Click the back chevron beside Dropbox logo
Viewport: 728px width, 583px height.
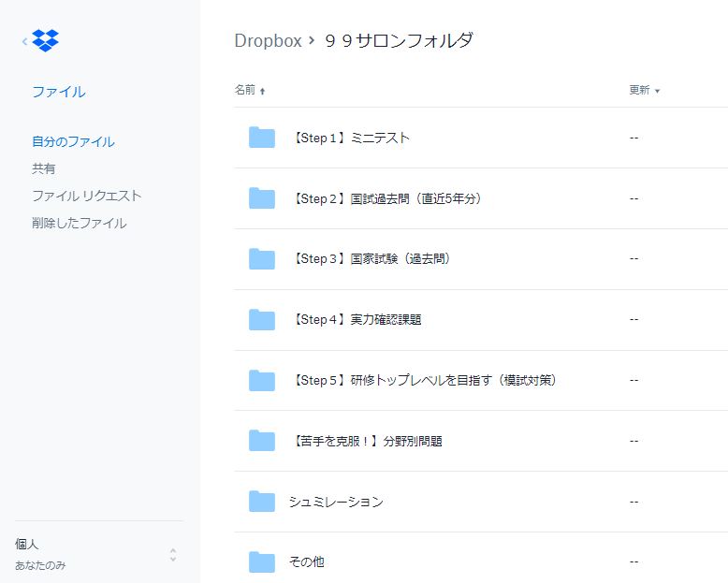coord(24,41)
